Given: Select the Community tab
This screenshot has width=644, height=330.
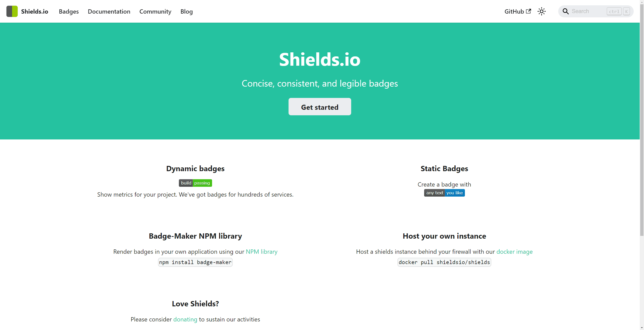Looking at the screenshot, I should tap(155, 11).
